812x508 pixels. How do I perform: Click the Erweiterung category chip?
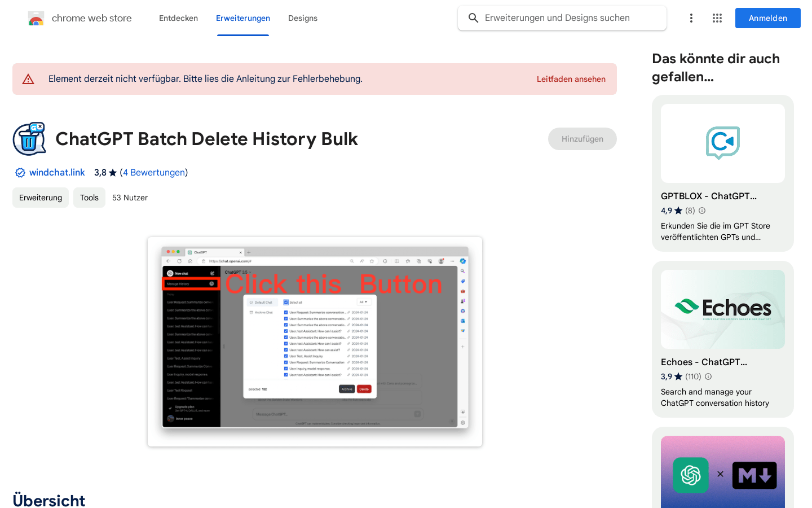(41, 198)
